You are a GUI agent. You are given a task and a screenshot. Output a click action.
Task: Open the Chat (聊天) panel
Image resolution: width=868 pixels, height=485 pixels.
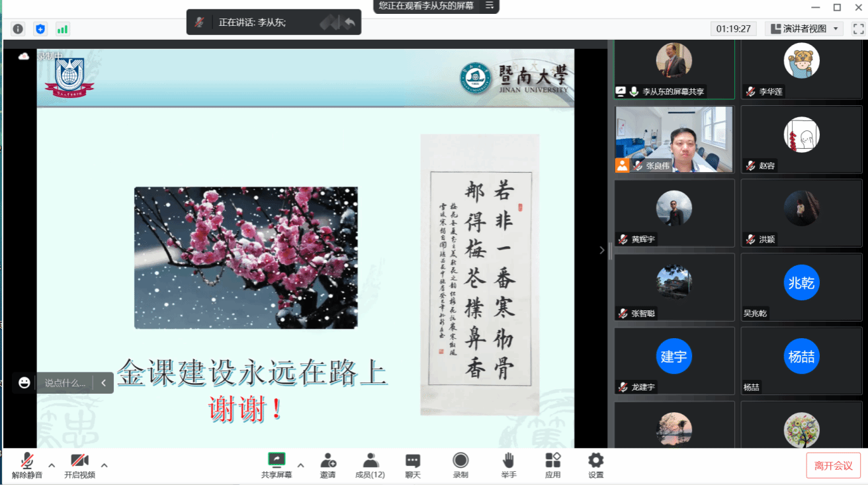click(413, 465)
